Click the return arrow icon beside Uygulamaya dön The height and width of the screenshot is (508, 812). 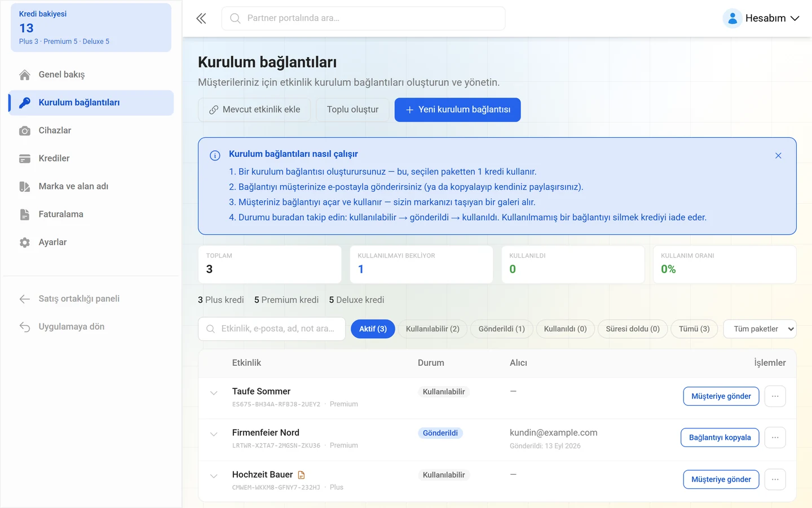tap(25, 327)
